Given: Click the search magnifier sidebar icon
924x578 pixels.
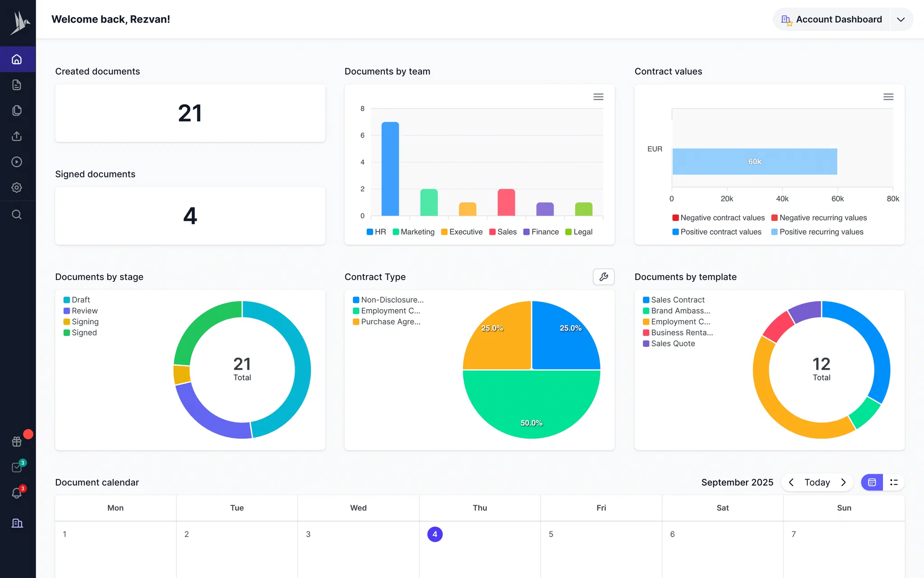Looking at the screenshot, I should point(17,214).
